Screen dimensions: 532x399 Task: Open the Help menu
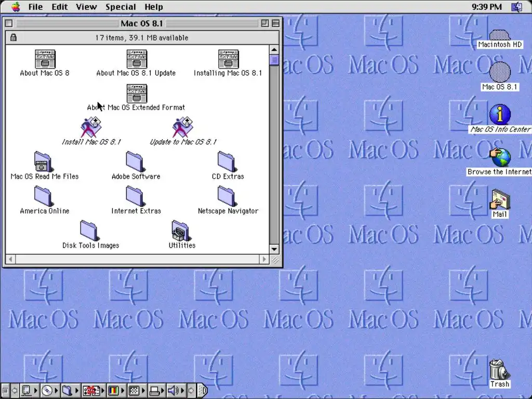[x=154, y=7]
